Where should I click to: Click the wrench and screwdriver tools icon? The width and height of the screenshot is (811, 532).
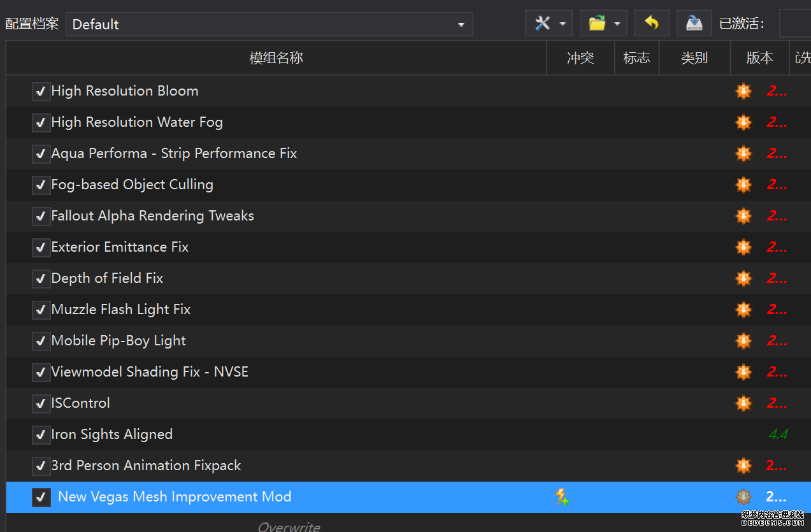(x=542, y=24)
